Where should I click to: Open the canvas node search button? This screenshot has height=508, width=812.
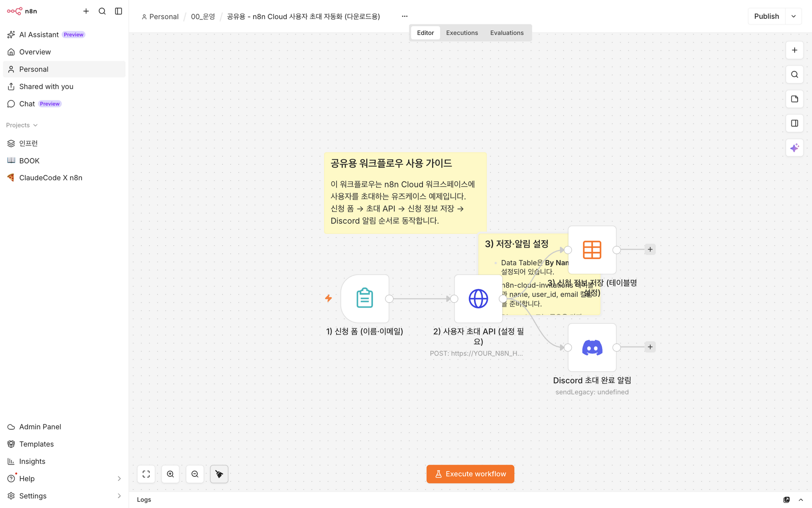pos(794,74)
